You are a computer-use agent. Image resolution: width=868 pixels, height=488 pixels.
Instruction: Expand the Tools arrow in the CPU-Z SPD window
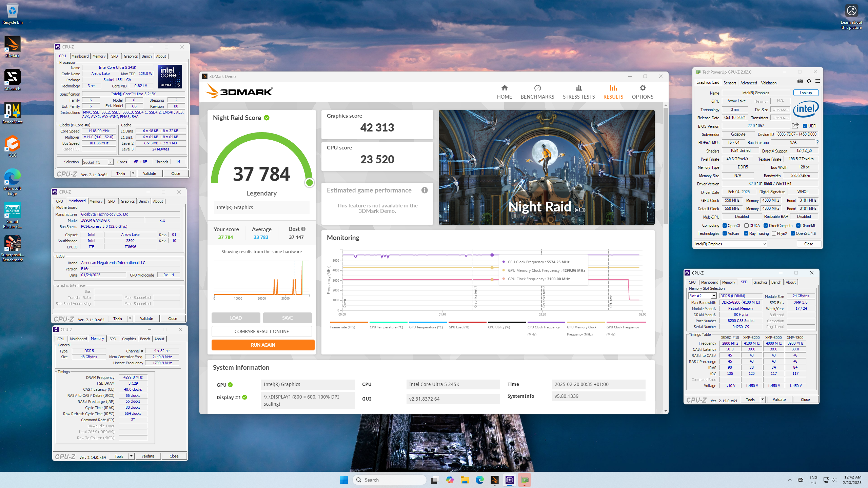point(763,400)
